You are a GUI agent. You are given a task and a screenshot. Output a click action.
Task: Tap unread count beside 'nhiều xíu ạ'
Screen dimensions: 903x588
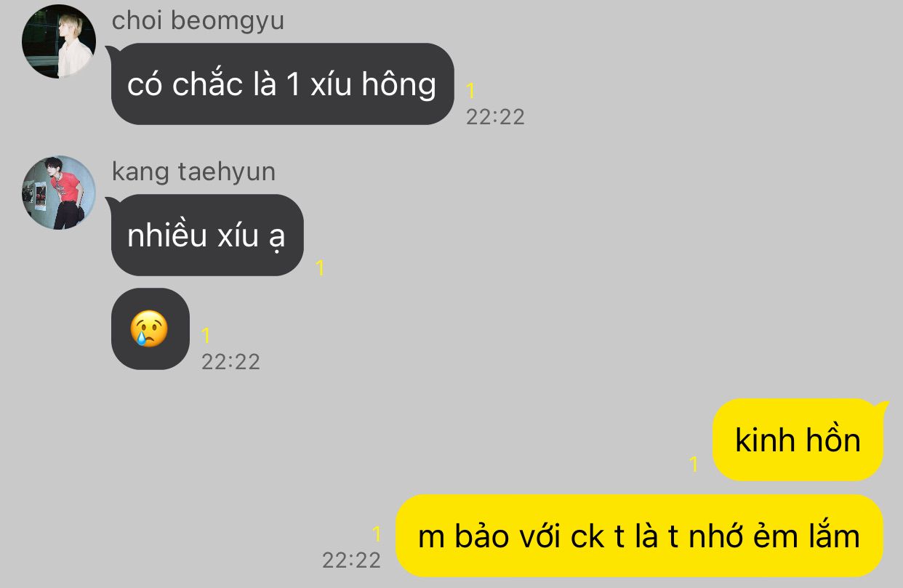pyautogui.click(x=320, y=268)
